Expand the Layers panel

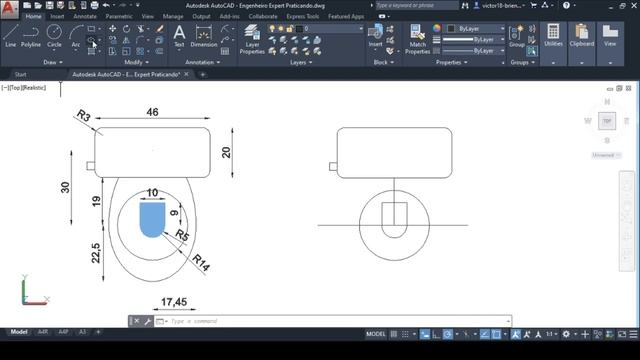click(x=301, y=62)
